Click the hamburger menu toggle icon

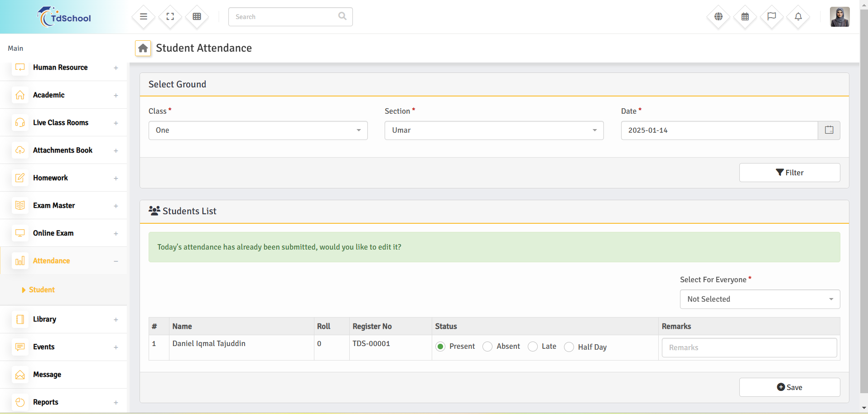coord(144,17)
